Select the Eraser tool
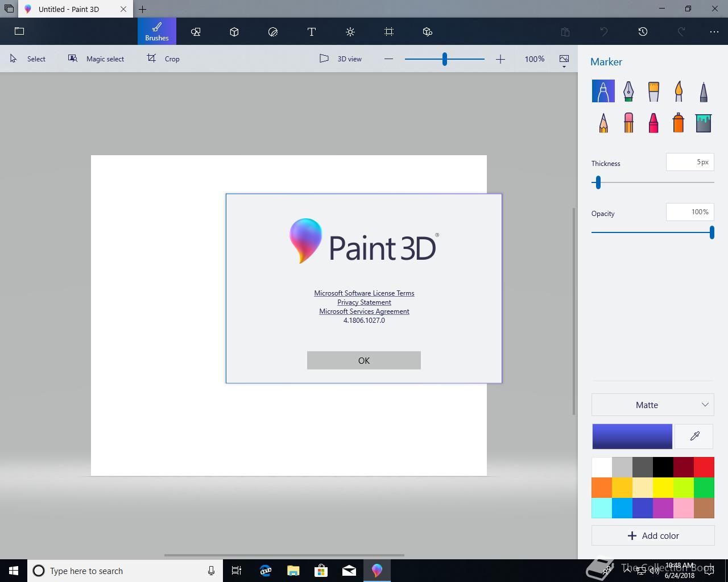 (628, 122)
